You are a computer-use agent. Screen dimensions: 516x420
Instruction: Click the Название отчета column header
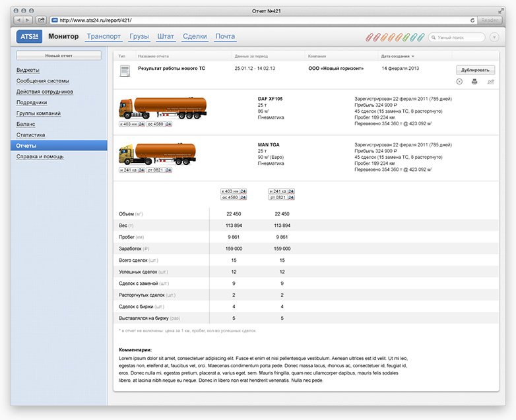(x=153, y=56)
